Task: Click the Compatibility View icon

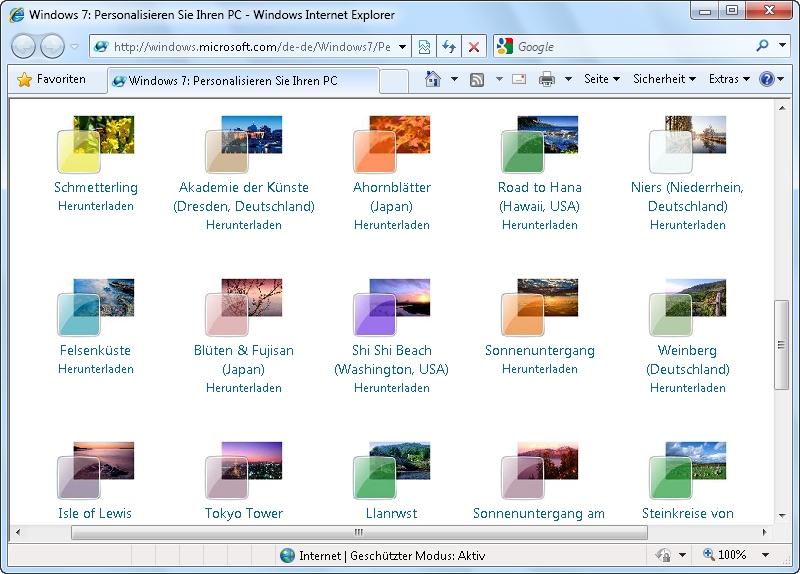Action: pos(425,47)
